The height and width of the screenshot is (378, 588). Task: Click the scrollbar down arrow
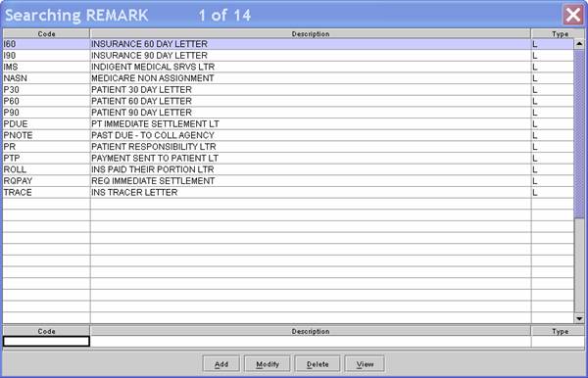tap(579, 318)
